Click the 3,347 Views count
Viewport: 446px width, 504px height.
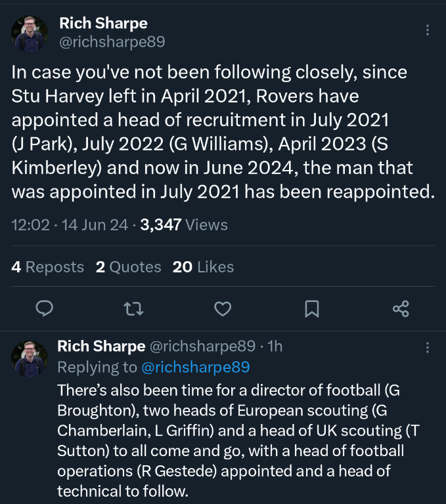[x=184, y=225]
